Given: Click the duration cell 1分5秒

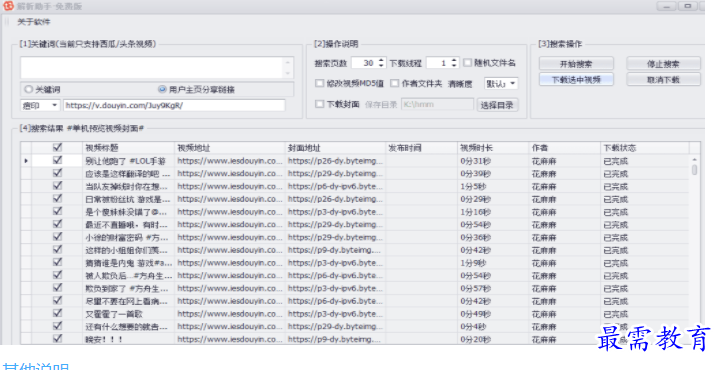Looking at the screenshot, I should click(473, 187).
